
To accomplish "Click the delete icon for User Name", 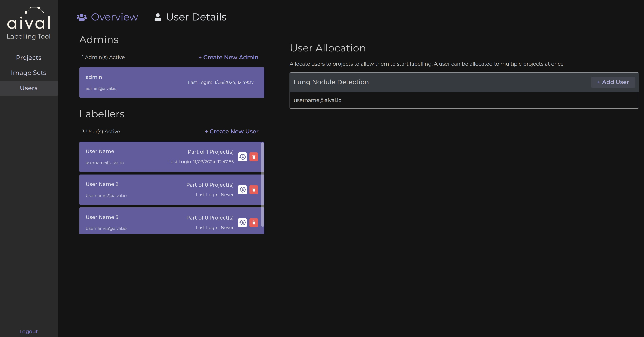I will coord(253,157).
